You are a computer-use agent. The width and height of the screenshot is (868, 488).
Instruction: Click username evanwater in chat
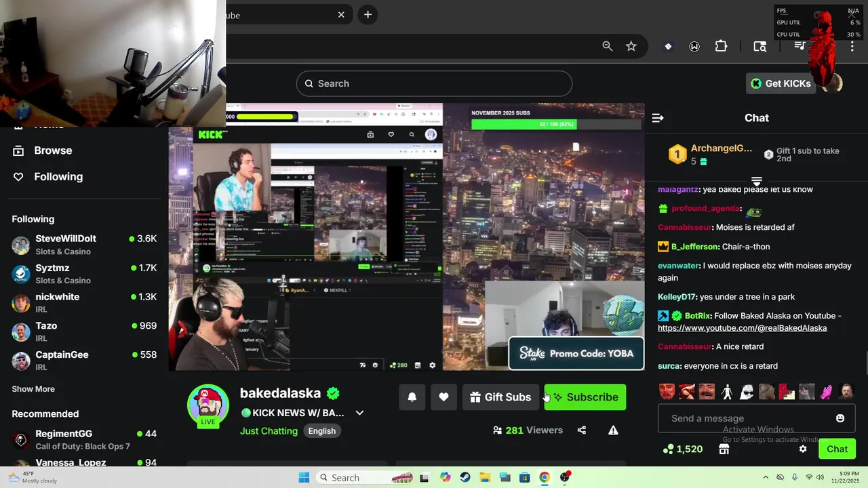(678, 266)
